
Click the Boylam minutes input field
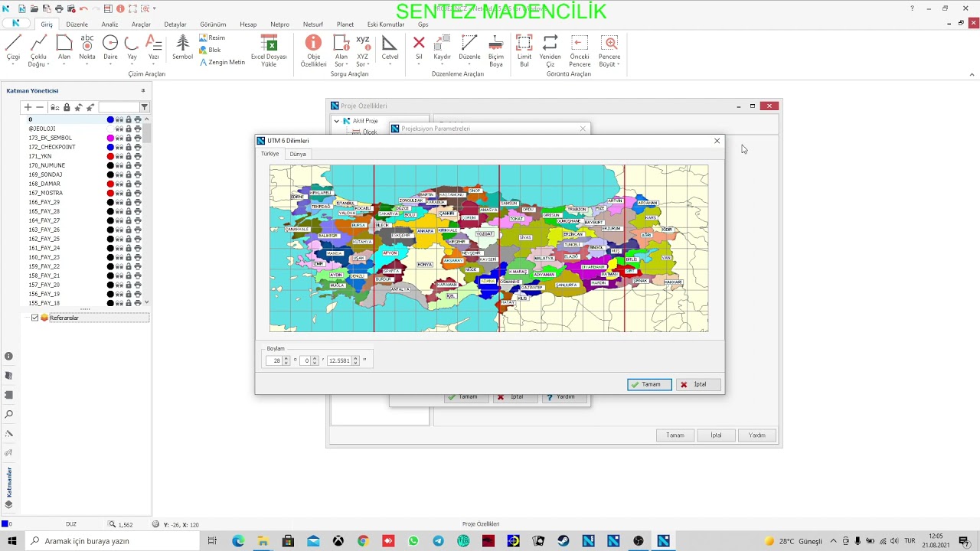(x=305, y=360)
